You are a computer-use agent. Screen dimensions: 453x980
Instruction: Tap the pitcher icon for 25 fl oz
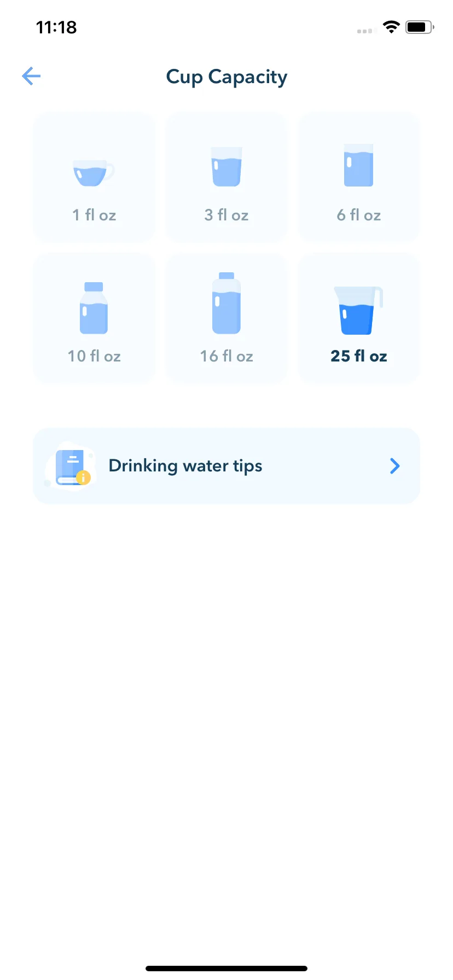tap(358, 310)
